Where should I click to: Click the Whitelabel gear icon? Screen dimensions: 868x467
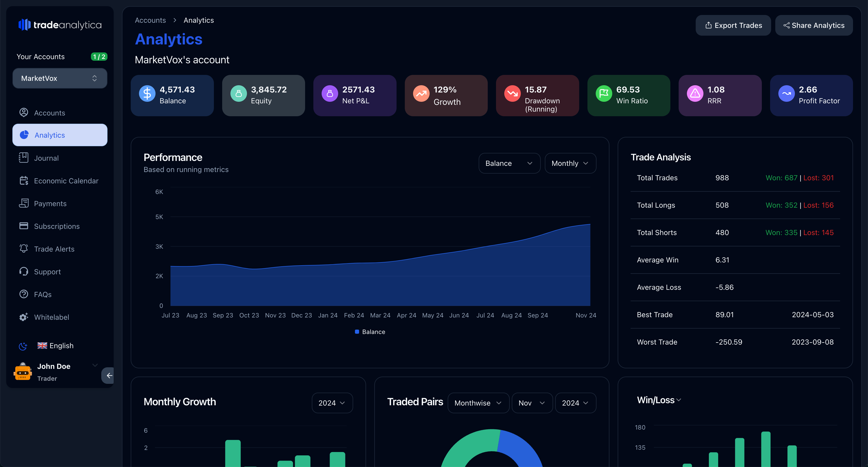coord(24,317)
